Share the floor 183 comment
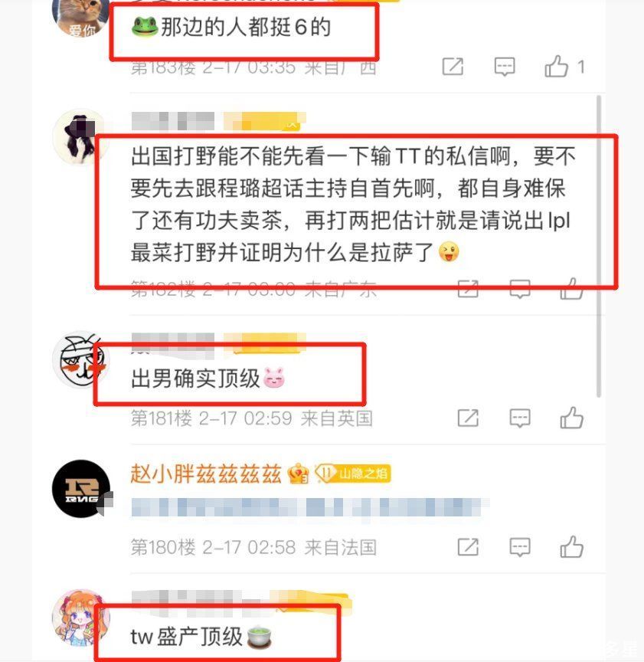 click(x=453, y=67)
